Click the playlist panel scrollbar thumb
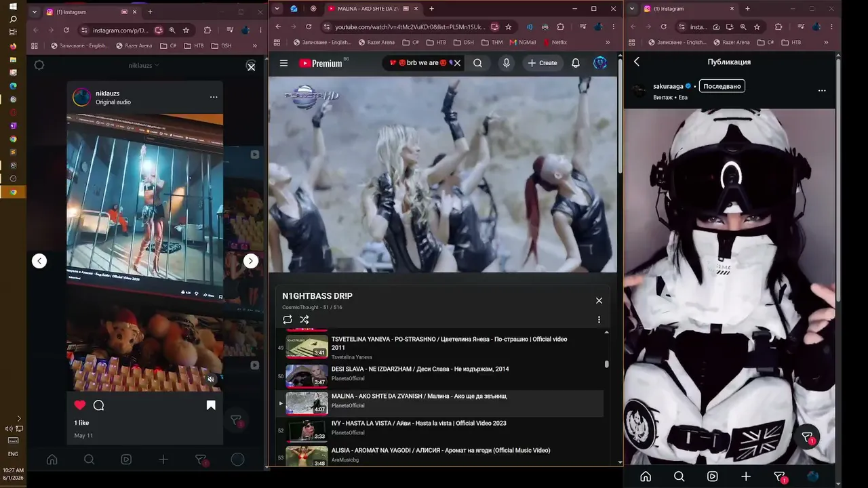868x488 pixels. 606,364
